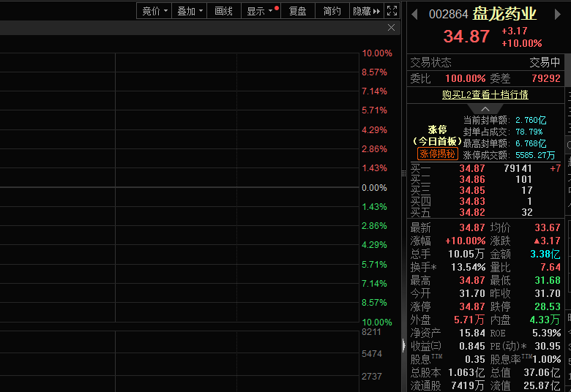Open the 竞价 dropdown menu
This screenshot has height=392, width=571.
tap(154, 11)
